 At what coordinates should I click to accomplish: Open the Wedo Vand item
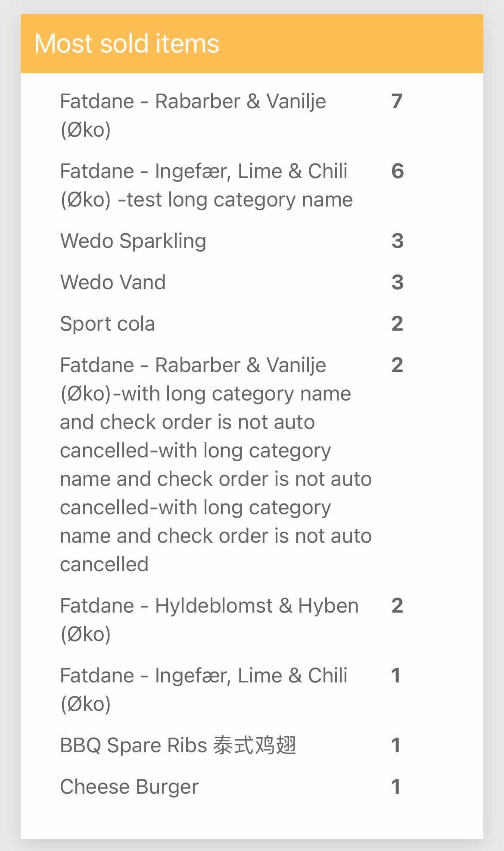point(113,282)
